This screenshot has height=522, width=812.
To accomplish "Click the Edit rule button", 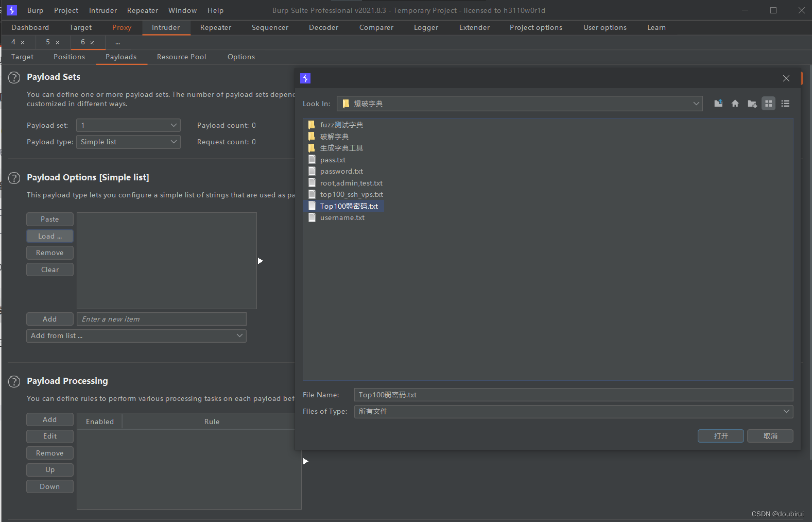I will point(50,436).
